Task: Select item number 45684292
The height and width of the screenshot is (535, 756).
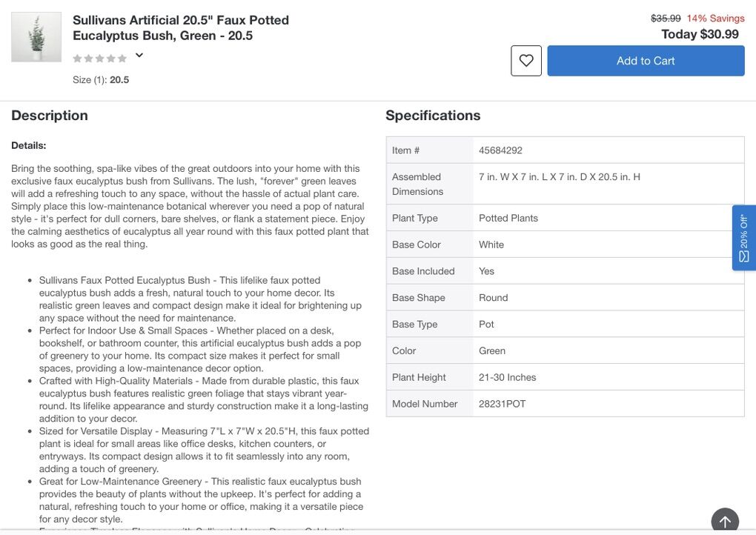Action: click(x=500, y=150)
